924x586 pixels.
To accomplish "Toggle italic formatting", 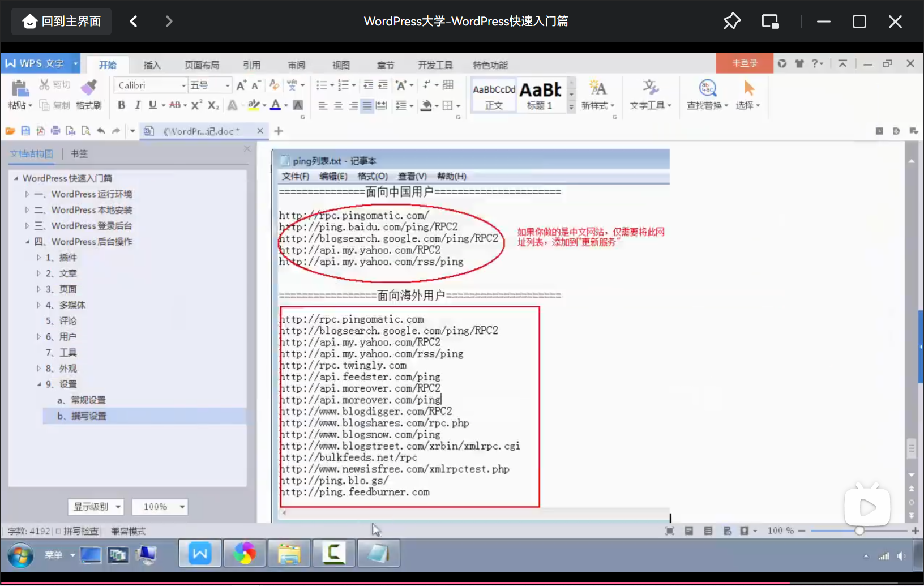I will [137, 105].
